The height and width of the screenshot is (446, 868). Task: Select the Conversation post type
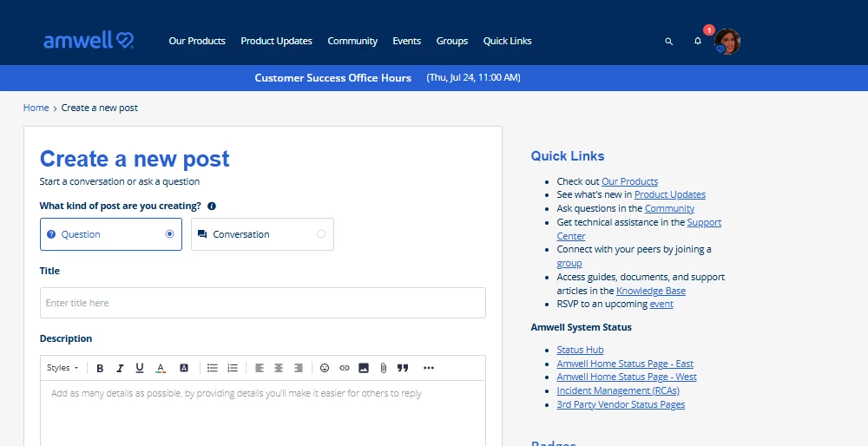click(262, 234)
